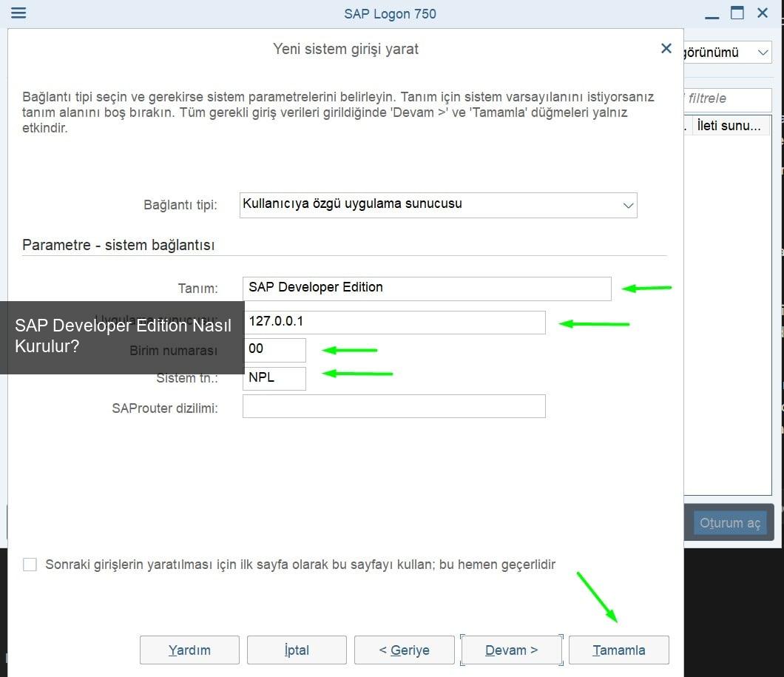The image size is (784, 677).
Task: Click the Oturum aç button
Action: coord(729,523)
